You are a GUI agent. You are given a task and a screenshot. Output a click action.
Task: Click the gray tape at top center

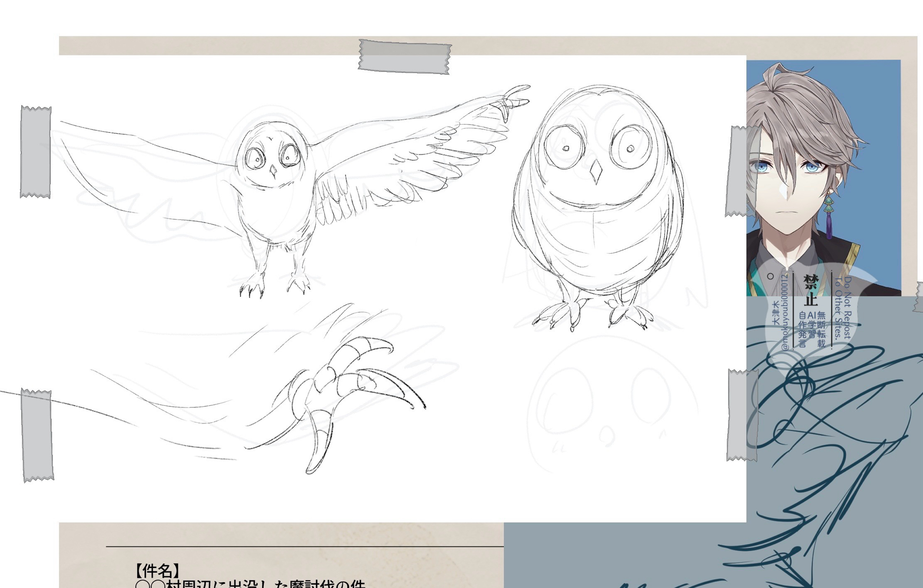[404, 57]
